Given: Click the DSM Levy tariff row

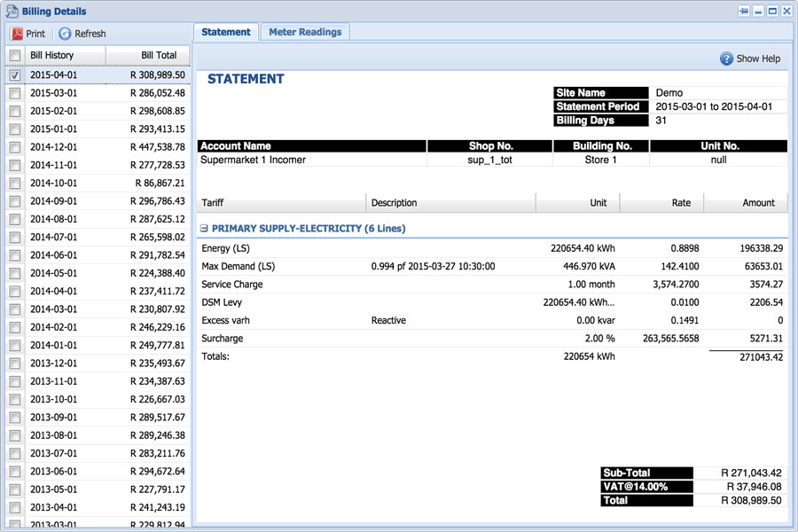Looking at the screenshot, I should (x=492, y=302).
